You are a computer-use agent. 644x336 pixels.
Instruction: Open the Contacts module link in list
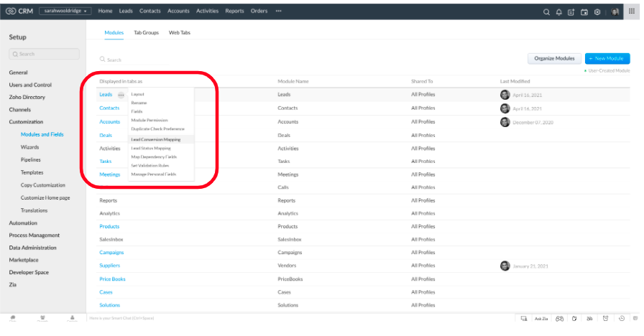pos(109,108)
